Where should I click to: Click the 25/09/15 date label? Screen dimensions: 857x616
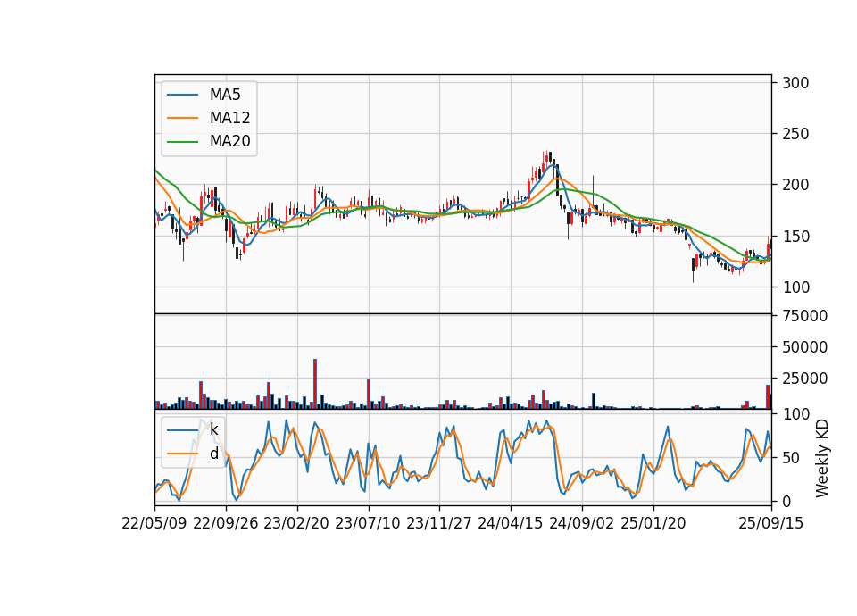770,523
